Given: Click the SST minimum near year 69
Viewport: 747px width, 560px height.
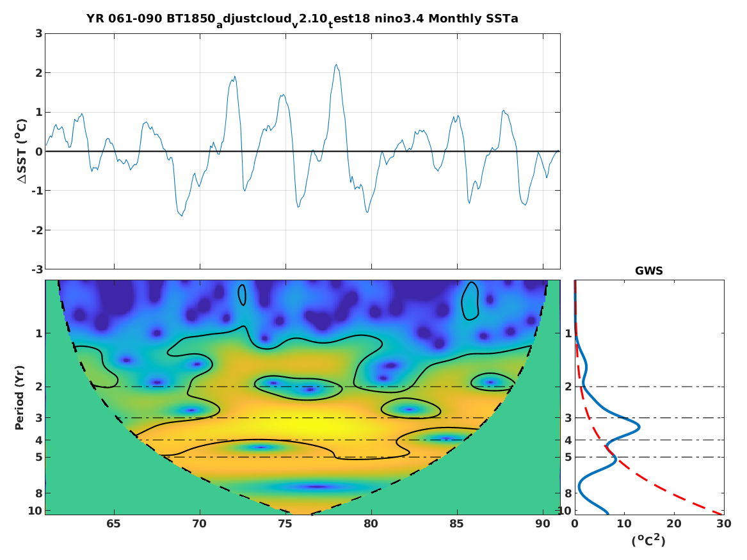Looking at the screenshot, I should pos(182,215).
